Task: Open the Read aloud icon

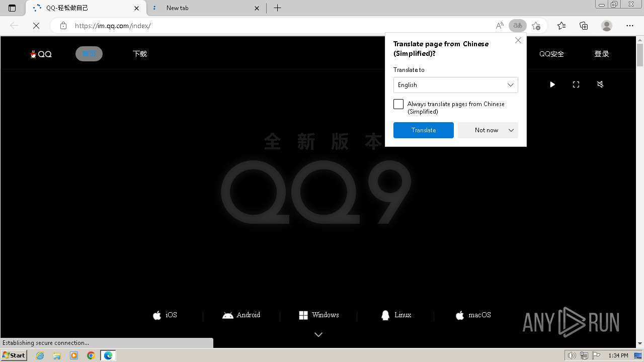Action: pos(499,26)
